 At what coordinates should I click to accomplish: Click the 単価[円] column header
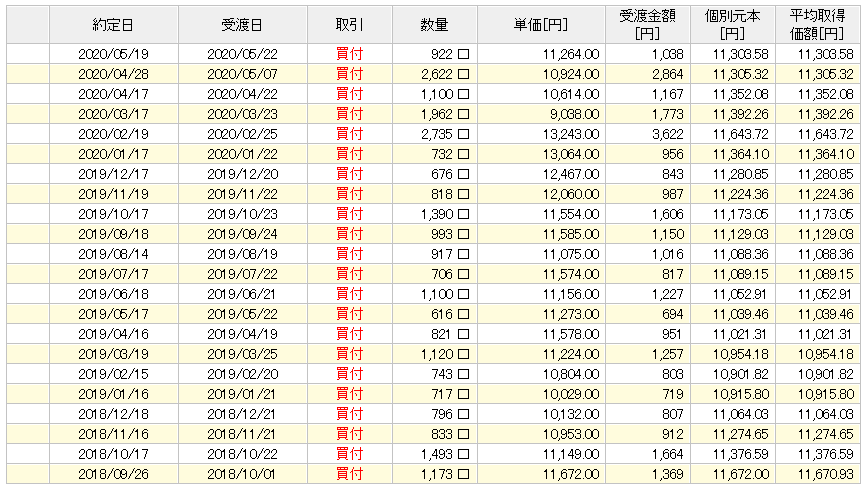(541, 25)
